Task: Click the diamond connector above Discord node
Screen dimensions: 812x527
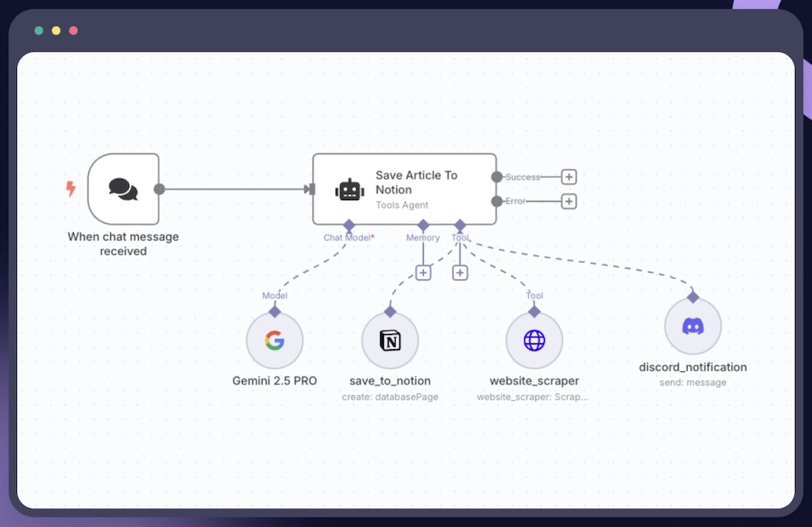Action: tap(692, 297)
